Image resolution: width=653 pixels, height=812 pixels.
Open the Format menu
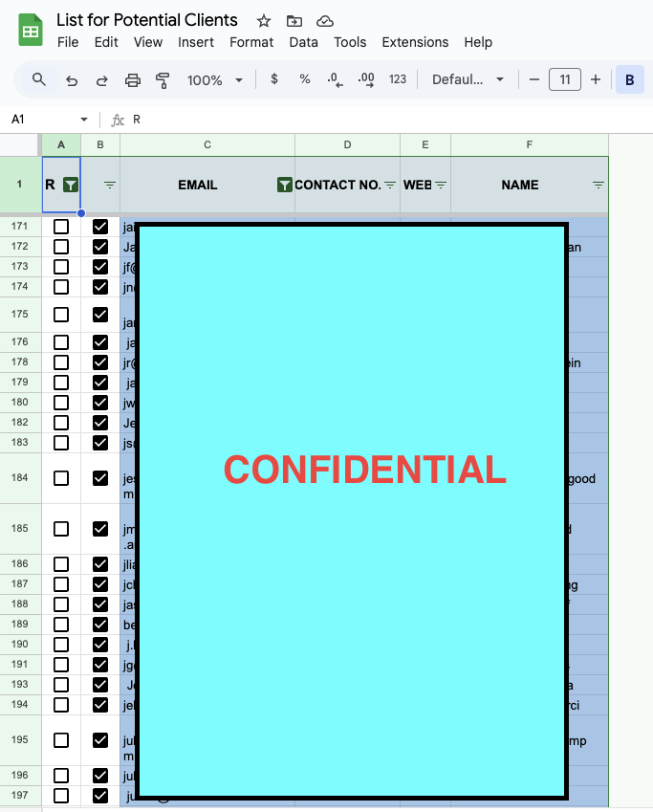pos(251,42)
